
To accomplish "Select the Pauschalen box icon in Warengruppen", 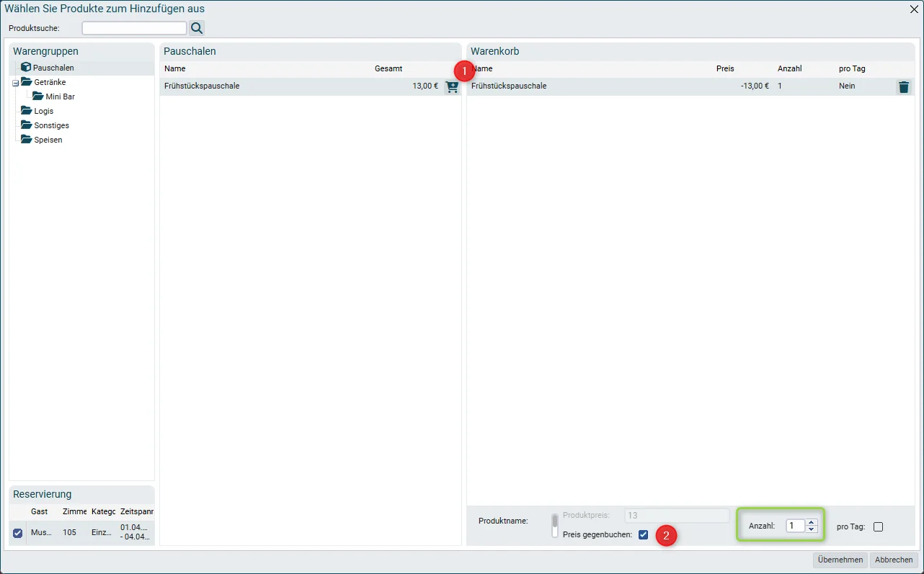I will (26, 68).
